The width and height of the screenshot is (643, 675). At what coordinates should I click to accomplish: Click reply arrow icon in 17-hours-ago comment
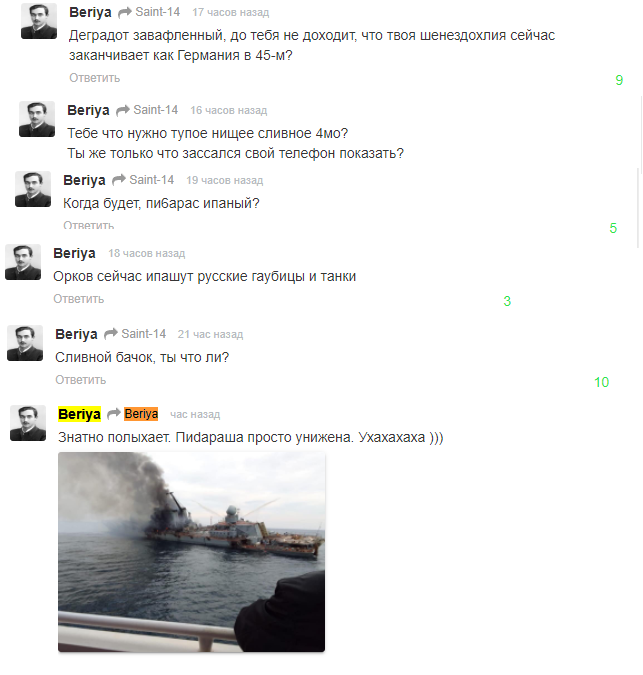coord(124,13)
